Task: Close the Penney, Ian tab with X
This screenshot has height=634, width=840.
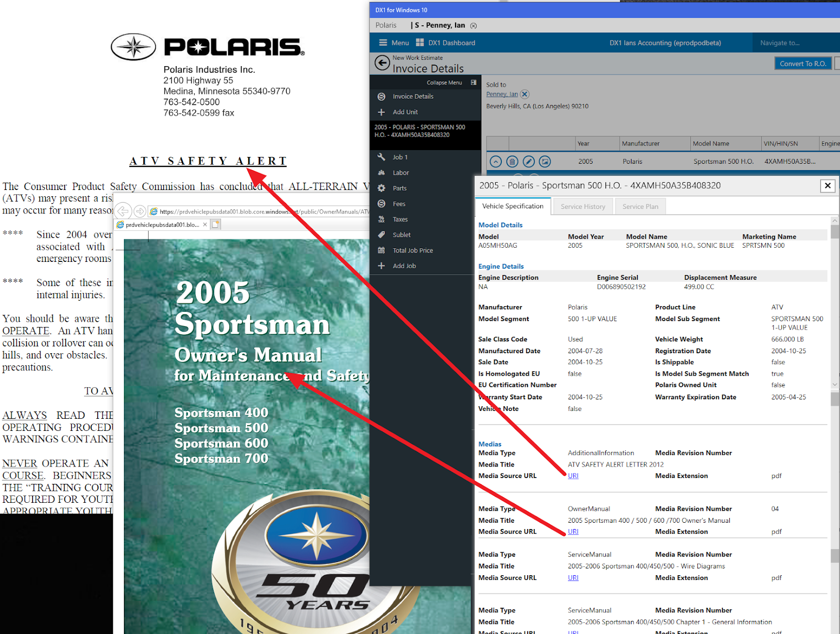Action: point(474,26)
